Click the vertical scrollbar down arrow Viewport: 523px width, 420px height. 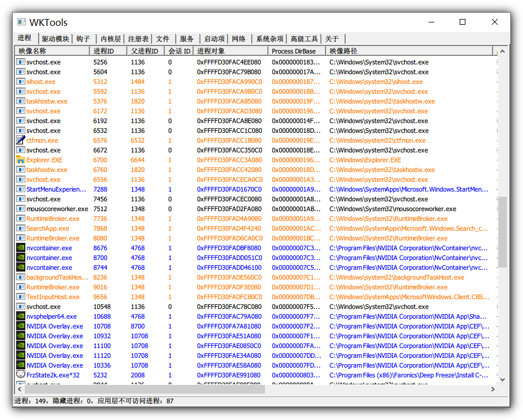[502, 380]
